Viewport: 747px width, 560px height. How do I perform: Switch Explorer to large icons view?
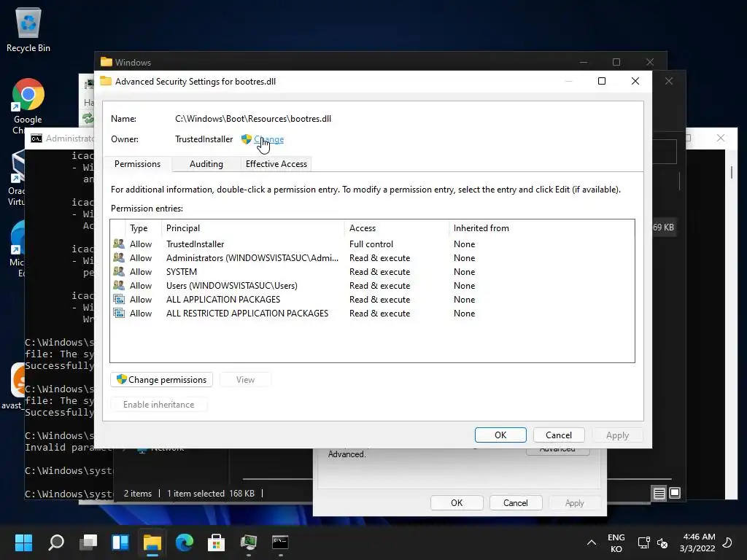click(675, 494)
